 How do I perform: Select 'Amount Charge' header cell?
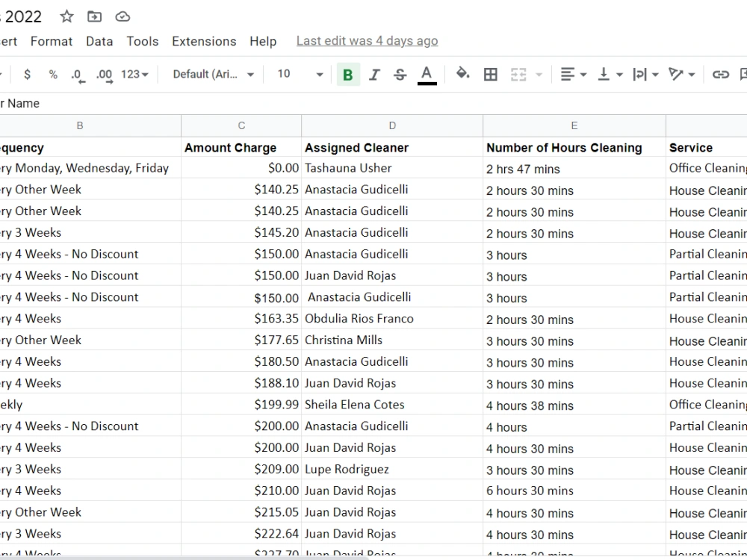click(x=241, y=148)
